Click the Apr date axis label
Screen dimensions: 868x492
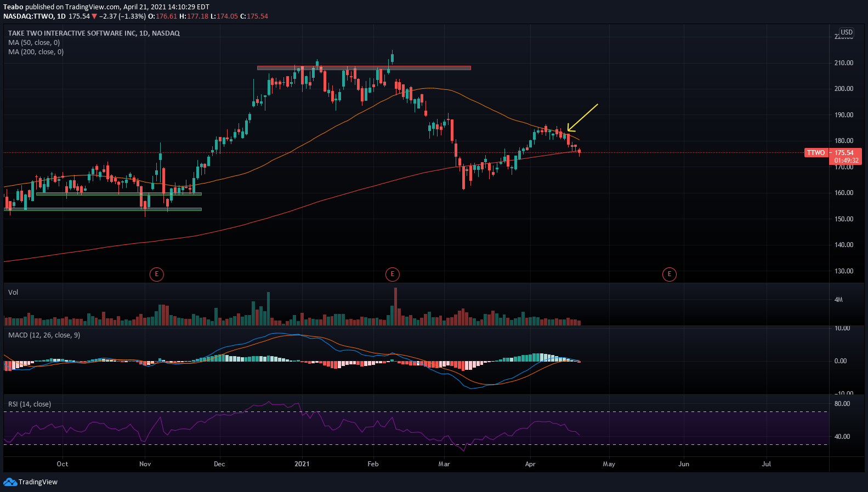530,464
